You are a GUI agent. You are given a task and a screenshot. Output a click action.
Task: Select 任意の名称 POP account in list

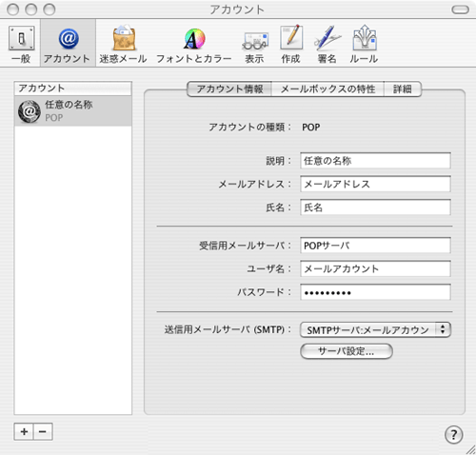pyautogui.click(x=73, y=111)
